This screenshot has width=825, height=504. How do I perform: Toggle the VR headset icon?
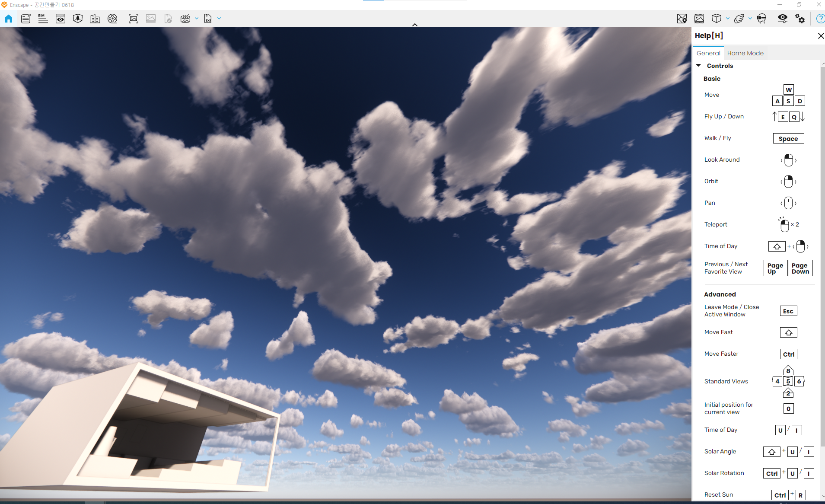[x=761, y=19]
